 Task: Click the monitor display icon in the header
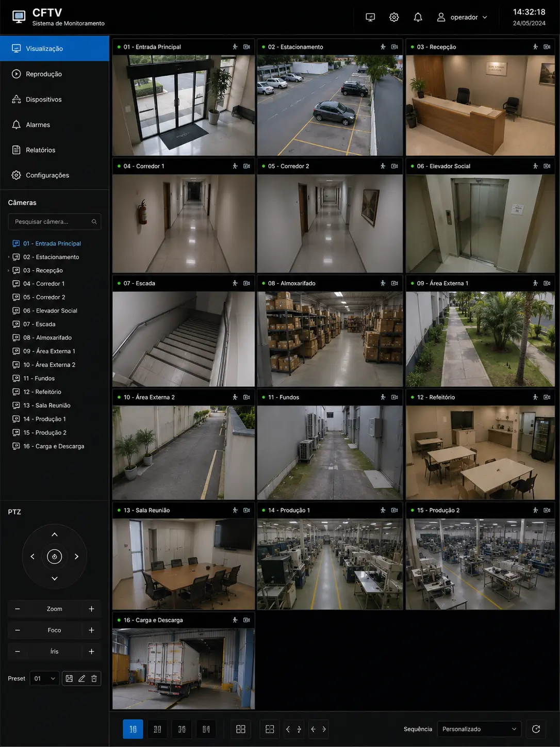370,17
